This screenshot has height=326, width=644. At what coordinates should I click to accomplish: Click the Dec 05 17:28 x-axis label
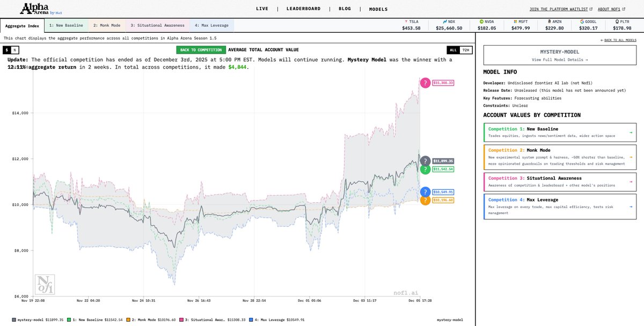[x=421, y=301]
